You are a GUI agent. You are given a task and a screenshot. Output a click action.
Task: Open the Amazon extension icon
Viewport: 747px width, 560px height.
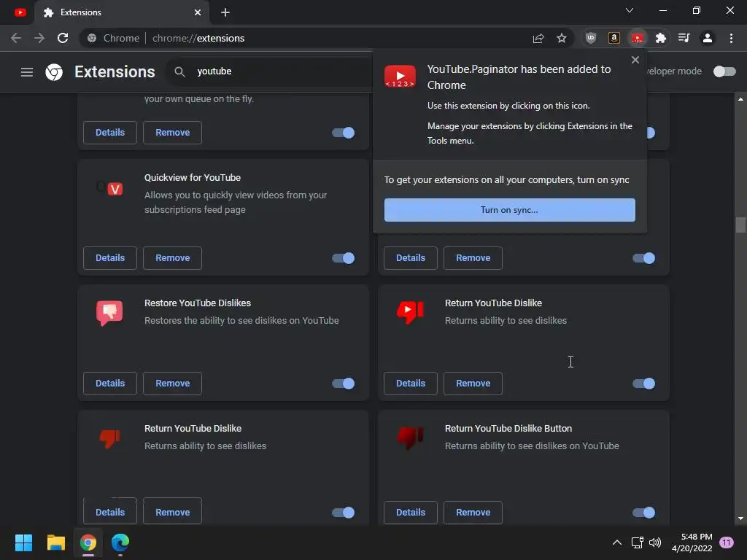(x=614, y=38)
